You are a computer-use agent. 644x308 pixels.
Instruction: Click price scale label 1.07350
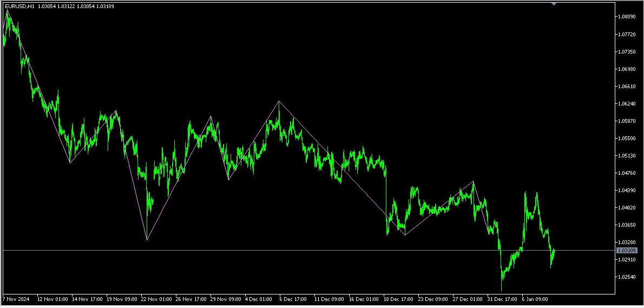tap(627, 52)
